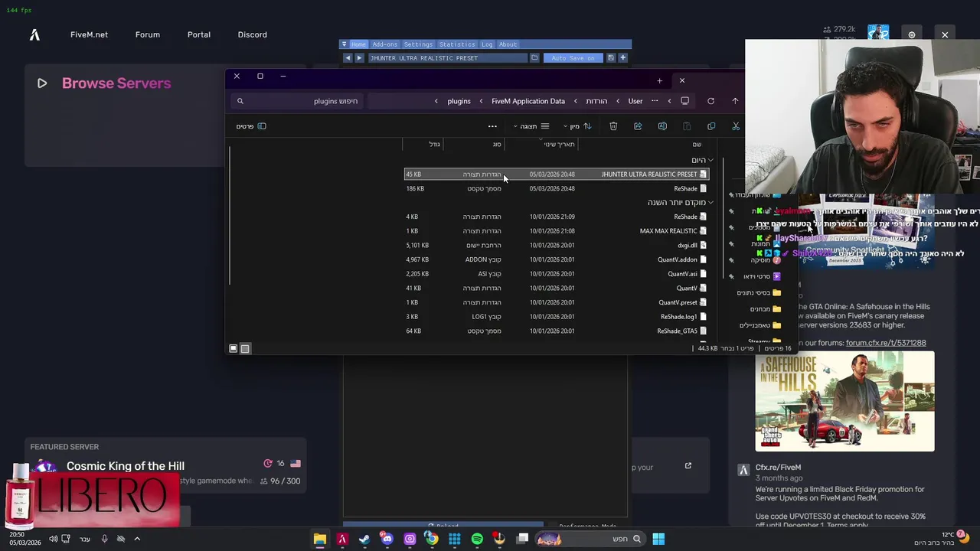This screenshot has width=980, height=551.
Task: Open sort (מיון) dropdown
Action: pos(577,126)
